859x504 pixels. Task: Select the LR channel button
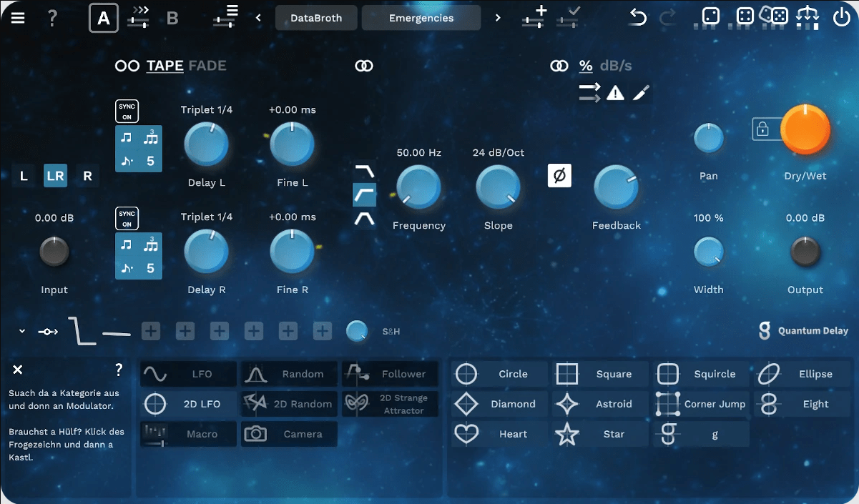tap(55, 176)
